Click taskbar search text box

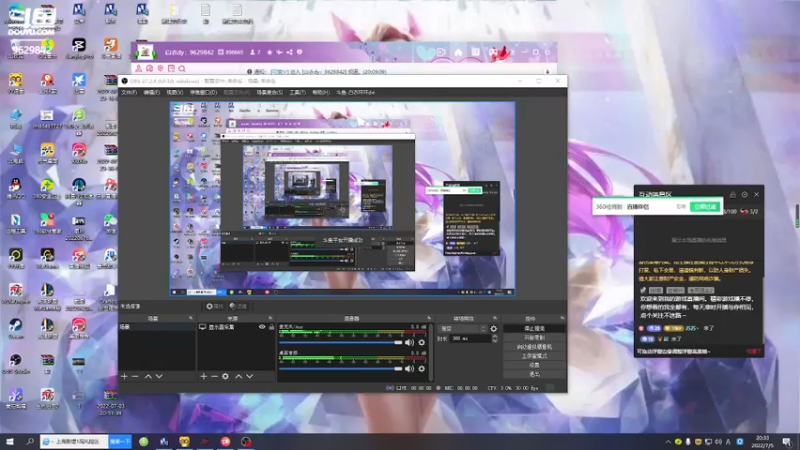tap(74, 441)
